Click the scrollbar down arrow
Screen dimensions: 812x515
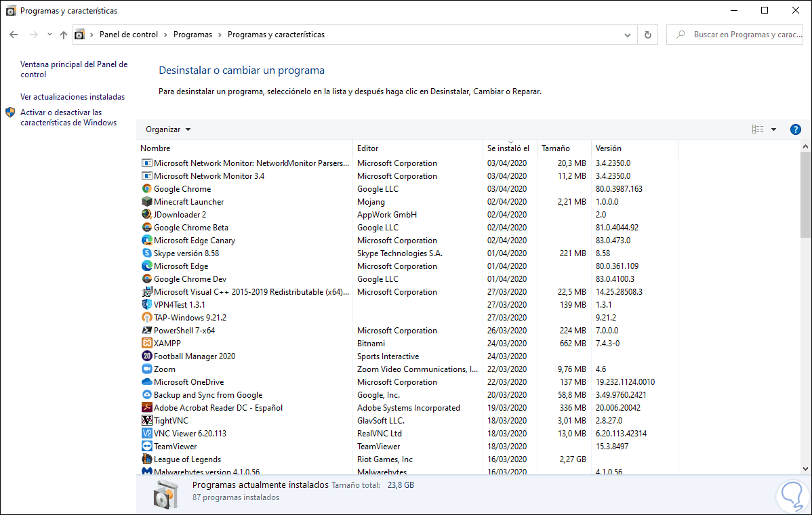805,469
